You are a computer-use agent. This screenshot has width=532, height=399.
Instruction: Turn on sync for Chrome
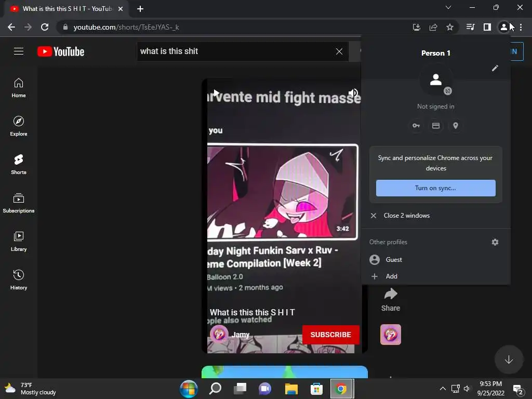pyautogui.click(x=436, y=188)
